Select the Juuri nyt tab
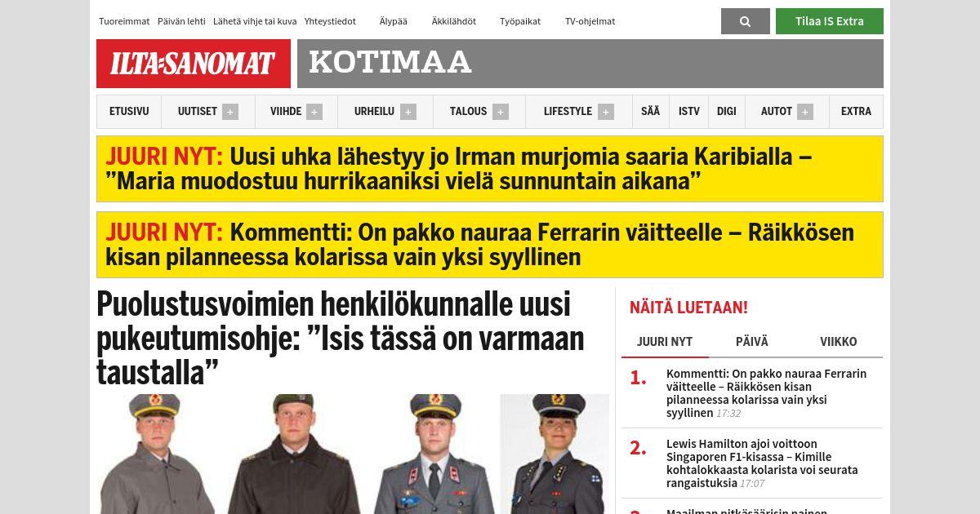The image size is (980, 514). (x=665, y=342)
